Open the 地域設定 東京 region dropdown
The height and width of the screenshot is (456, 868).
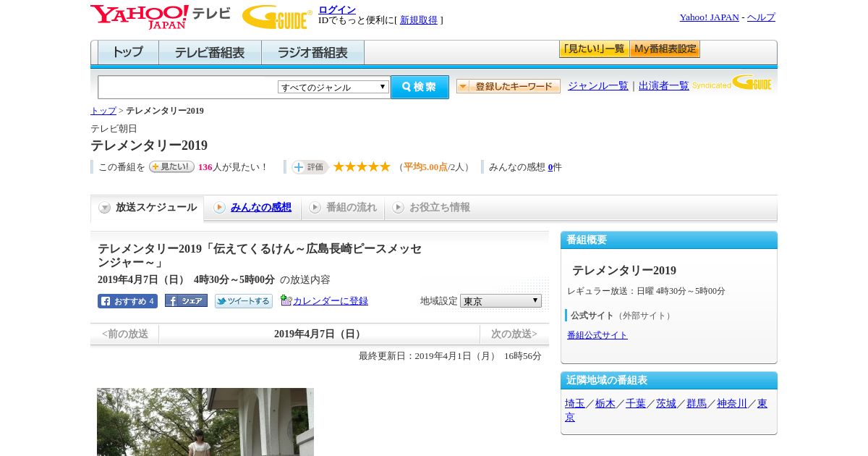(x=501, y=300)
